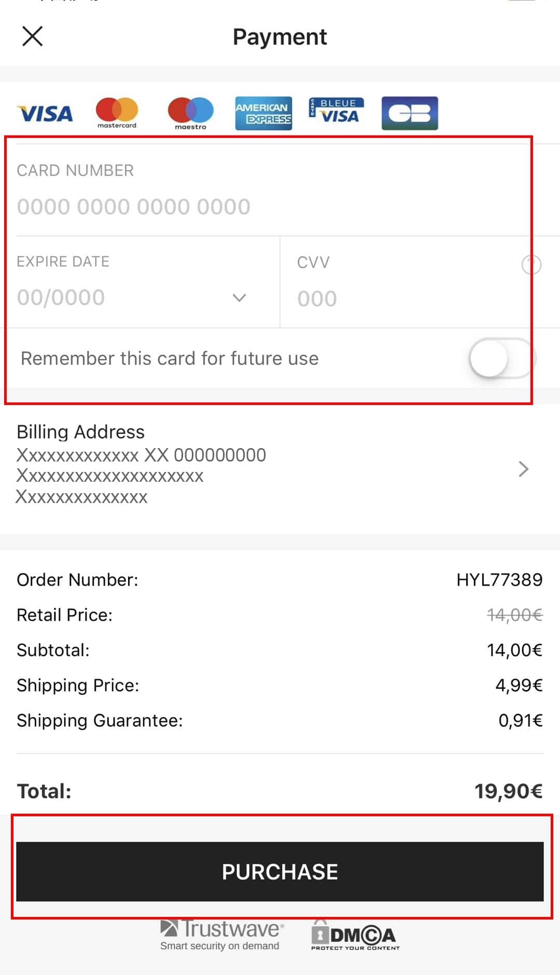Select the CB card logo

[410, 113]
